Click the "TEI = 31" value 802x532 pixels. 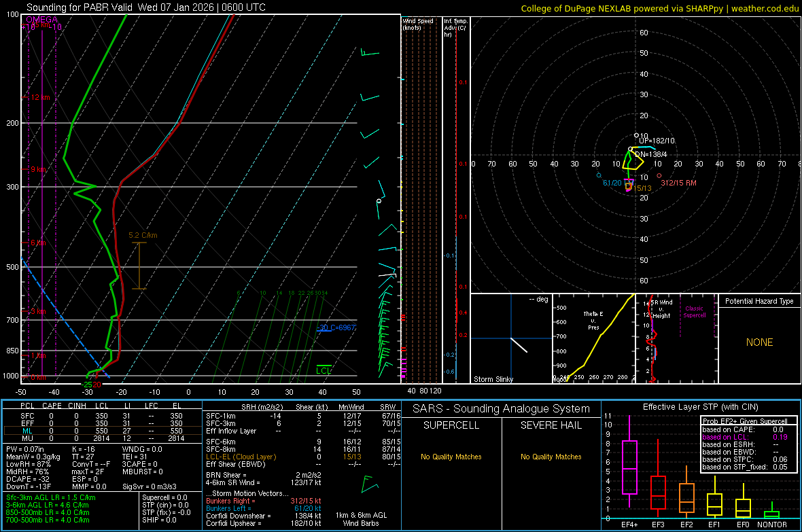135,457
